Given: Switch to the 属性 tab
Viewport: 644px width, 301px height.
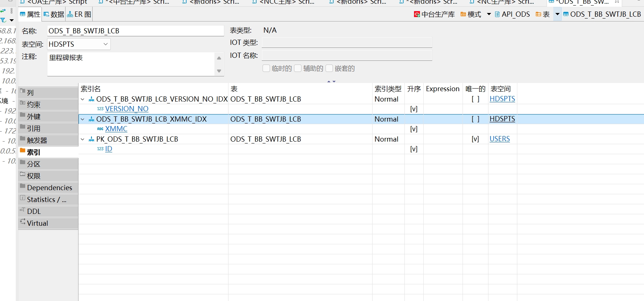Looking at the screenshot, I should coord(30,14).
